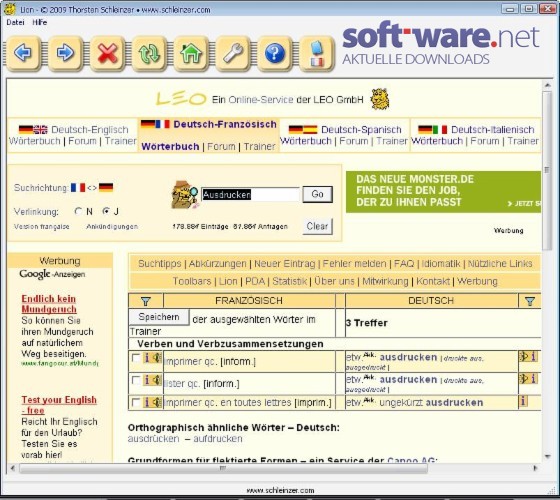Open the Hilfe menu

tap(40, 22)
